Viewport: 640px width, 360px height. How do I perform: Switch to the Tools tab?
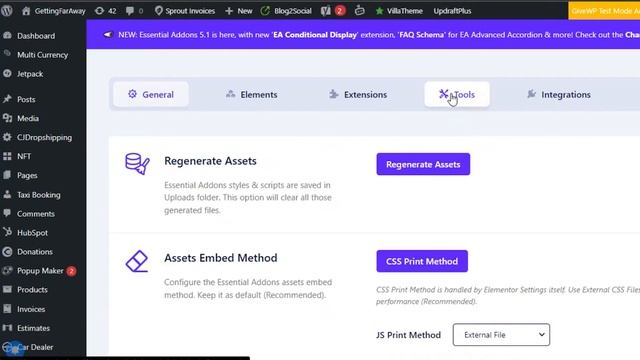pos(457,94)
